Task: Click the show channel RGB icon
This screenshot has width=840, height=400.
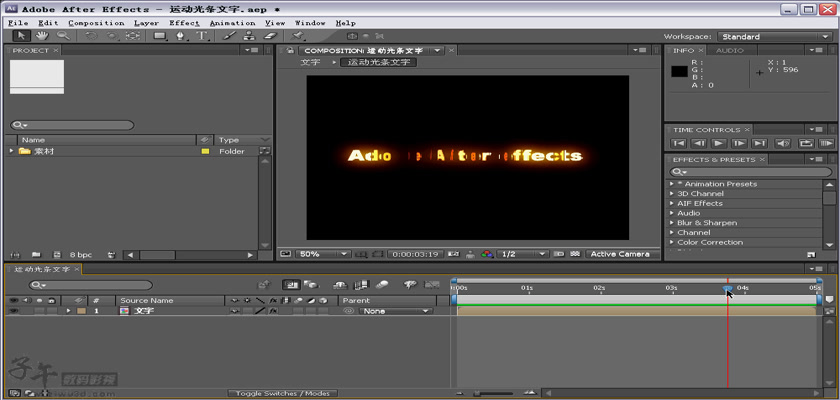Action: tap(486, 254)
